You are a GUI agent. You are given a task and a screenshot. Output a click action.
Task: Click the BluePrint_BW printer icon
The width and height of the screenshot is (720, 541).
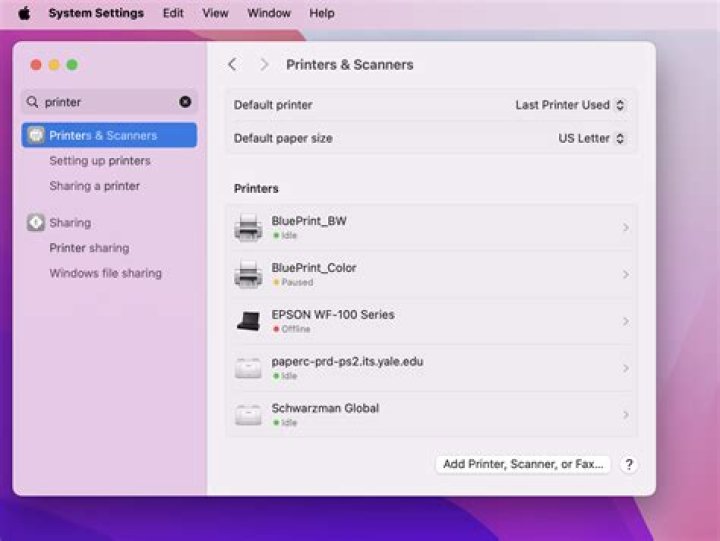tap(248, 228)
